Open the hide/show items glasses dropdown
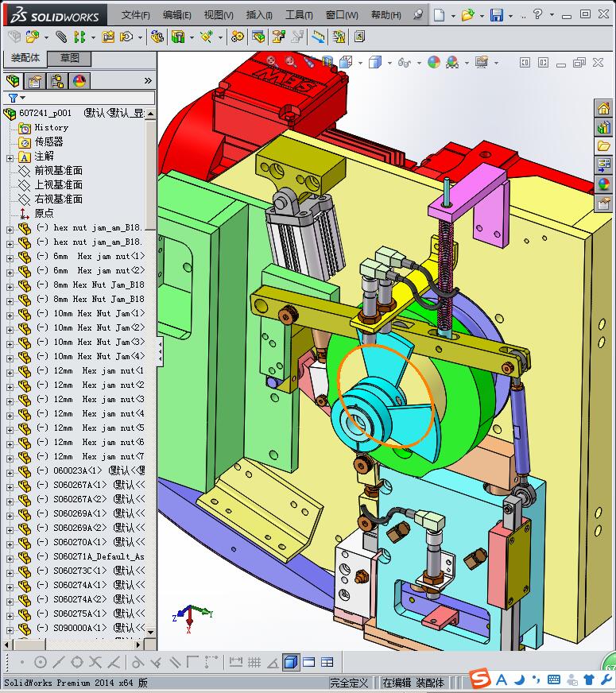 tap(418, 63)
